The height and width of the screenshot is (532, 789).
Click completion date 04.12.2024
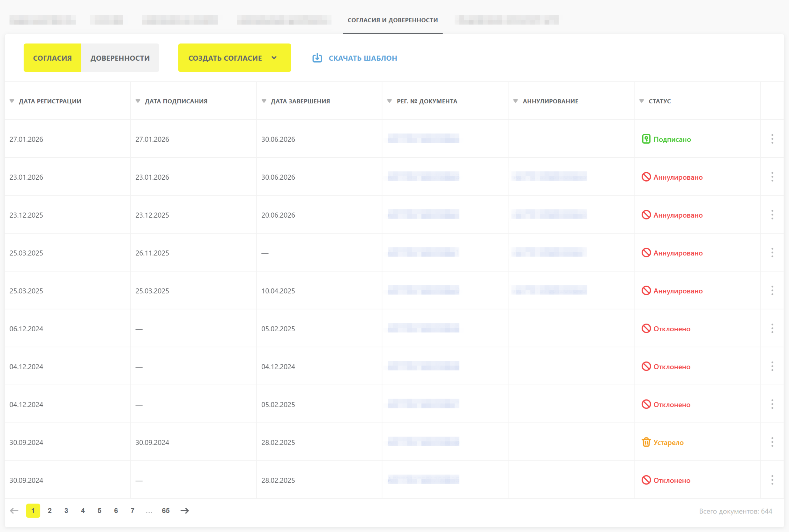click(x=278, y=367)
